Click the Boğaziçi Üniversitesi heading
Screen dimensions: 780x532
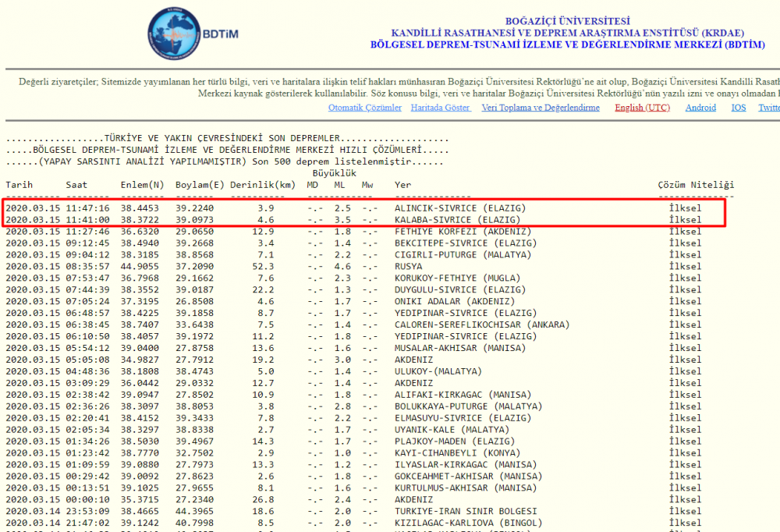(x=567, y=21)
